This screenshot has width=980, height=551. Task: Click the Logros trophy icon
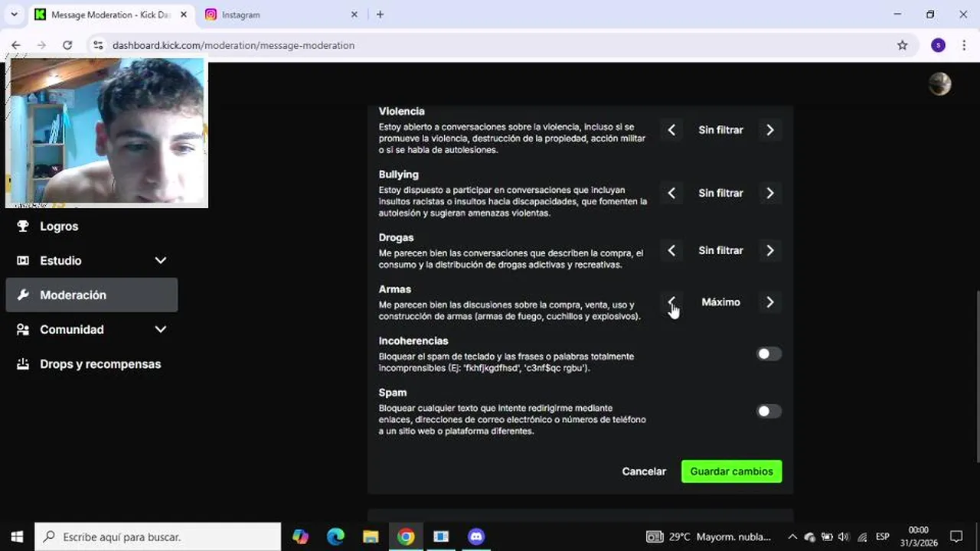click(x=23, y=227)
